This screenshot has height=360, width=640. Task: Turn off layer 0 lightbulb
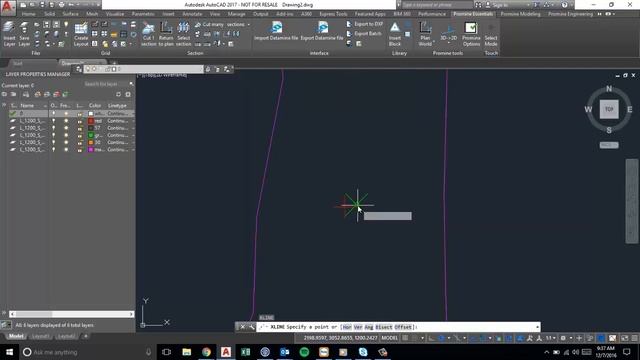(x=53, y=113)
